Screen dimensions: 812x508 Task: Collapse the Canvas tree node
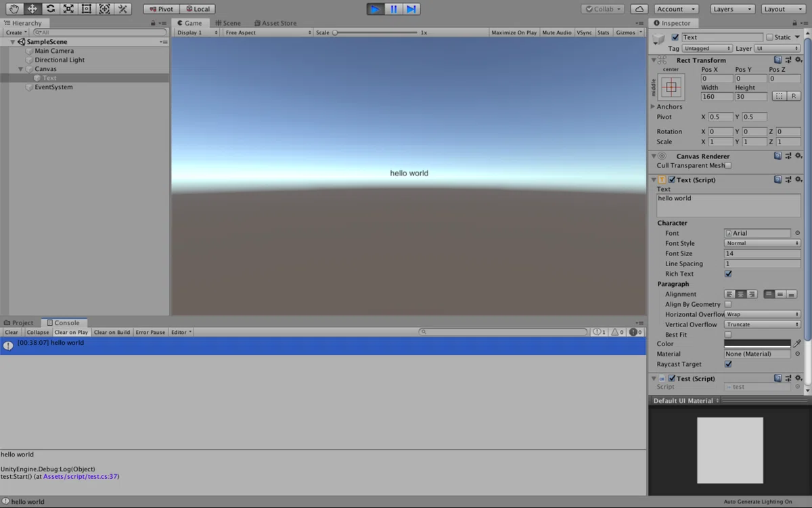tap(21, 69)
